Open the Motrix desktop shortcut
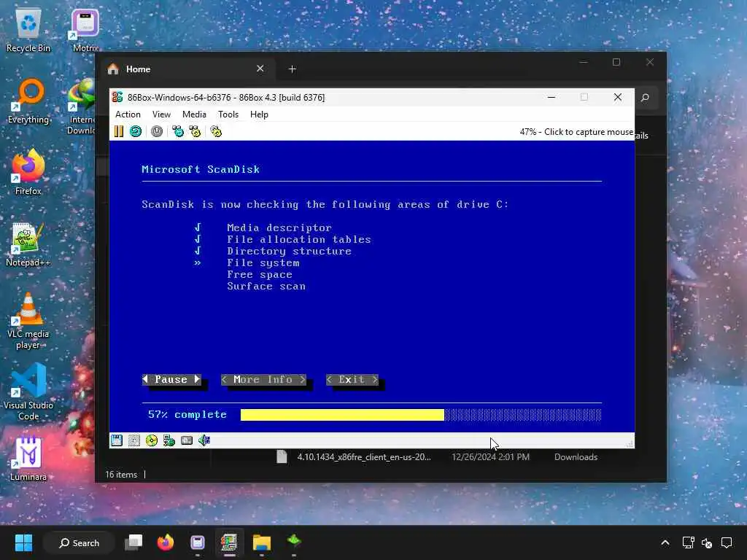 click(x=85, y=31)
